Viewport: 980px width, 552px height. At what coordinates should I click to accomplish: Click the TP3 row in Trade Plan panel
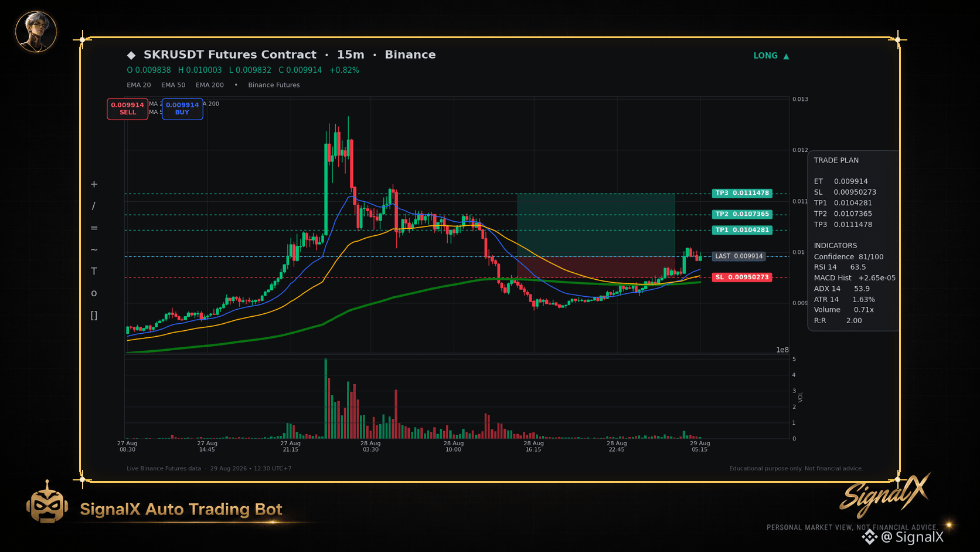[843, 224]
